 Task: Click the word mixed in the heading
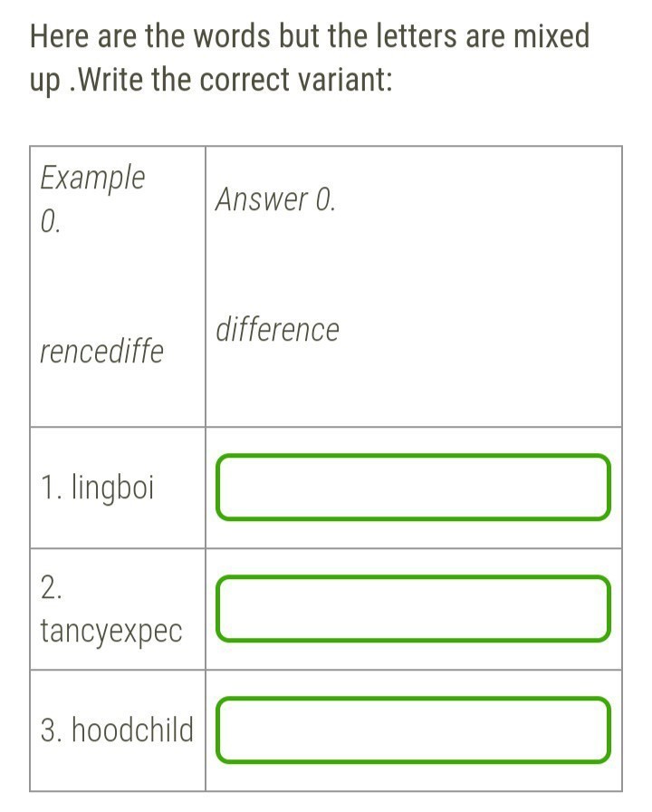[551, 36]
